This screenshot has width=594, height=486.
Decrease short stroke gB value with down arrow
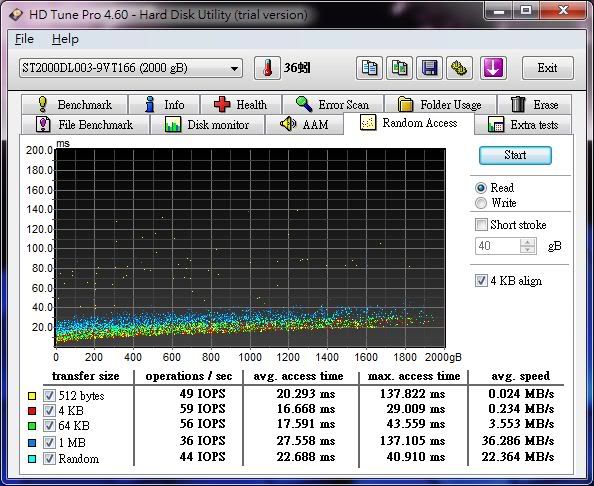(528, 250)
